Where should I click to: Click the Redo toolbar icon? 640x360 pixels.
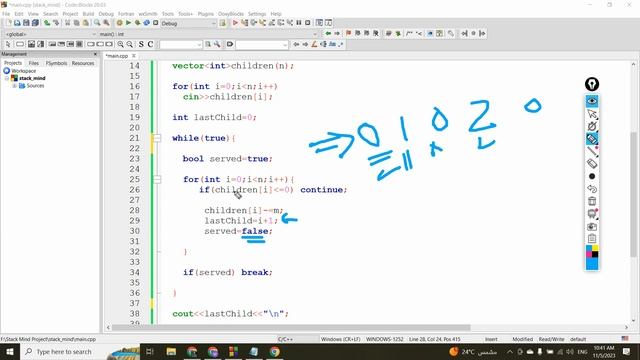coord(56,23)
